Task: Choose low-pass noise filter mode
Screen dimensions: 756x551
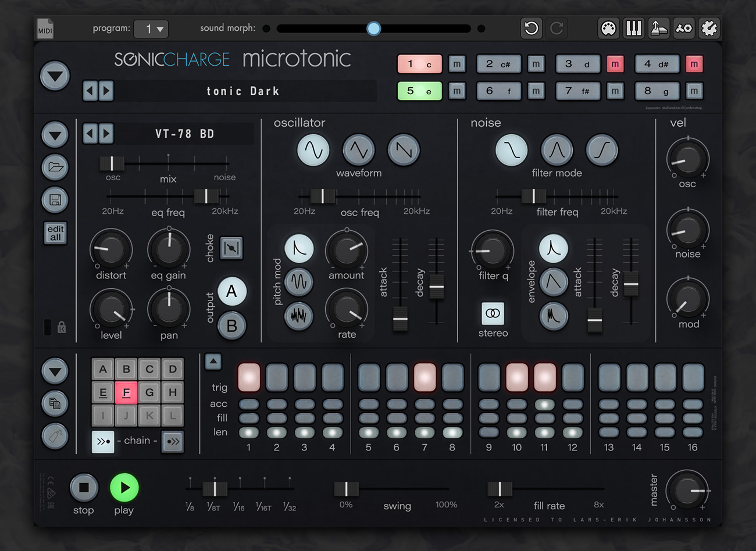Action: pos(512,150)
